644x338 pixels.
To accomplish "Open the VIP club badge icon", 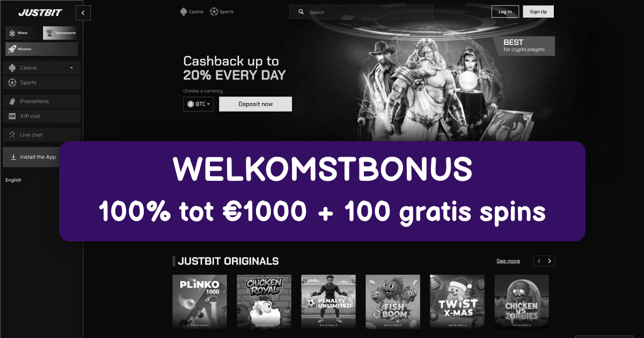I will pos(12,116).
